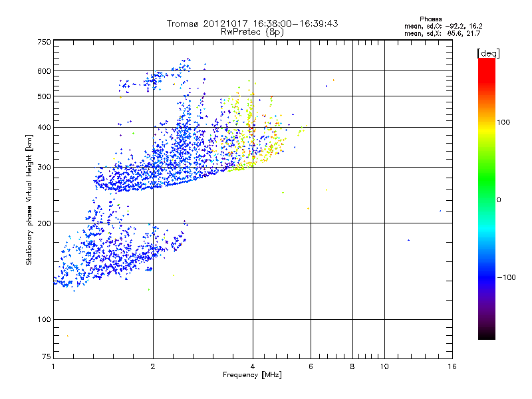
Task: Click the lone orange point below 100 km
Action: tap(68, 336)
